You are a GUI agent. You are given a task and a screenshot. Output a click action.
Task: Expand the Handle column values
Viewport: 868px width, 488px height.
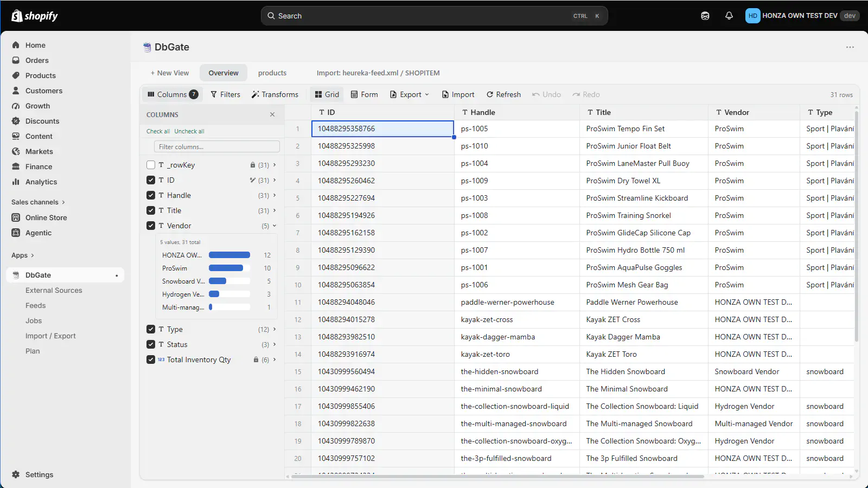click(275, 195)
